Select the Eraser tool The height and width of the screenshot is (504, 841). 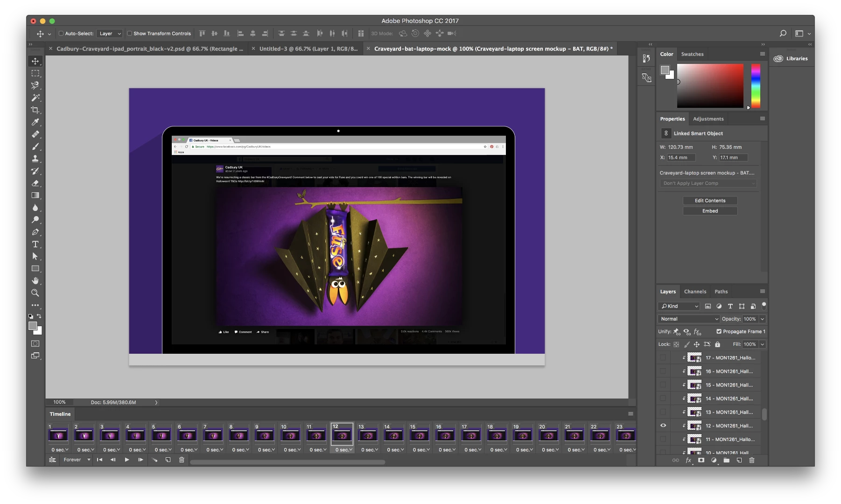click(35, 183)
